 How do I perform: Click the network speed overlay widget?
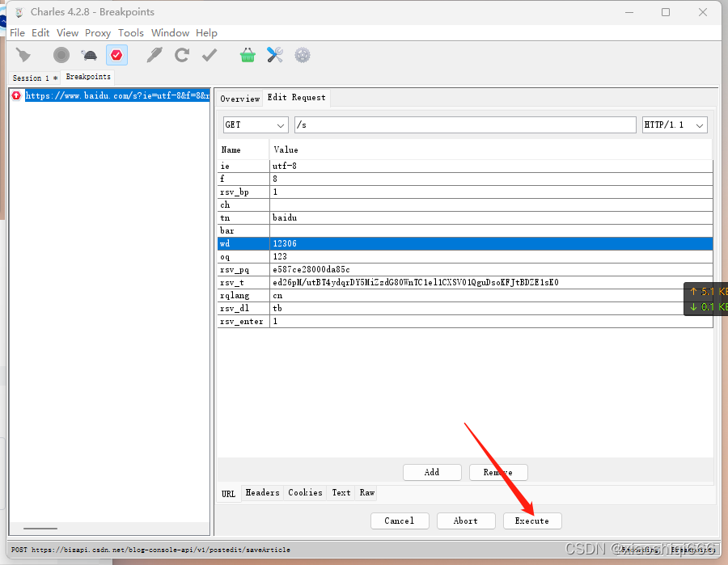click(x=705, y=299)
